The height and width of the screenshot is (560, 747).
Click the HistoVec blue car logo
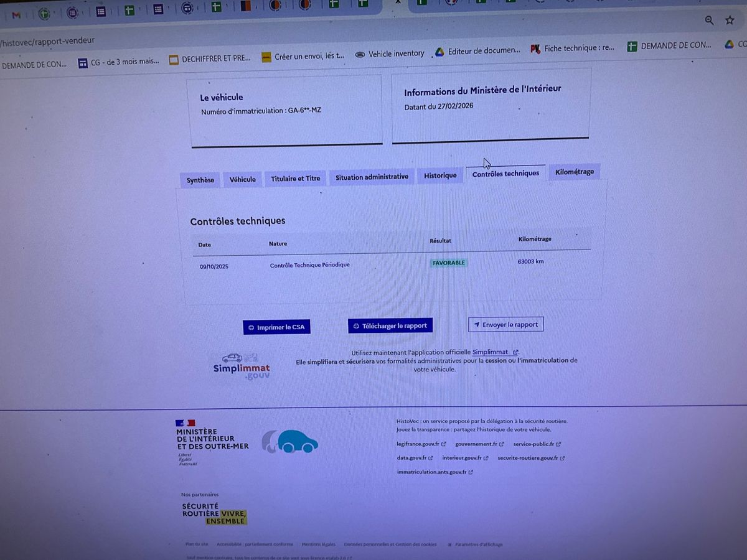[290, 441]
